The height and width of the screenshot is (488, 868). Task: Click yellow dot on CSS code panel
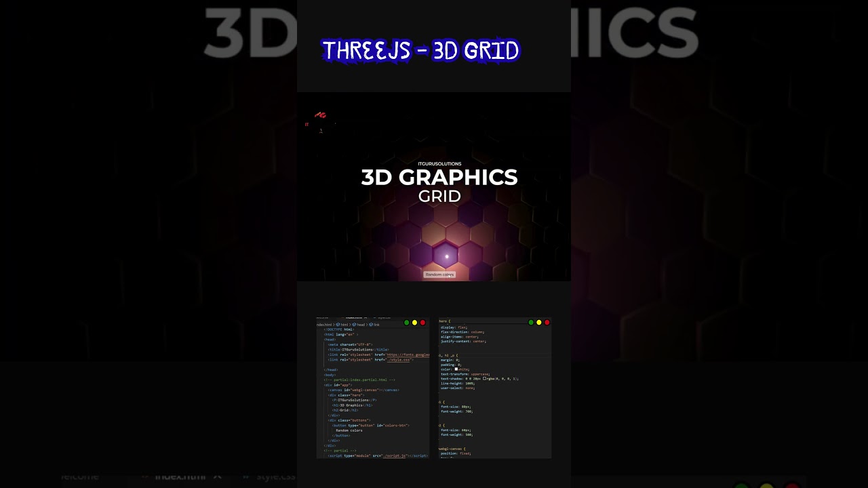pyautogui.click(x=539, y=323)
